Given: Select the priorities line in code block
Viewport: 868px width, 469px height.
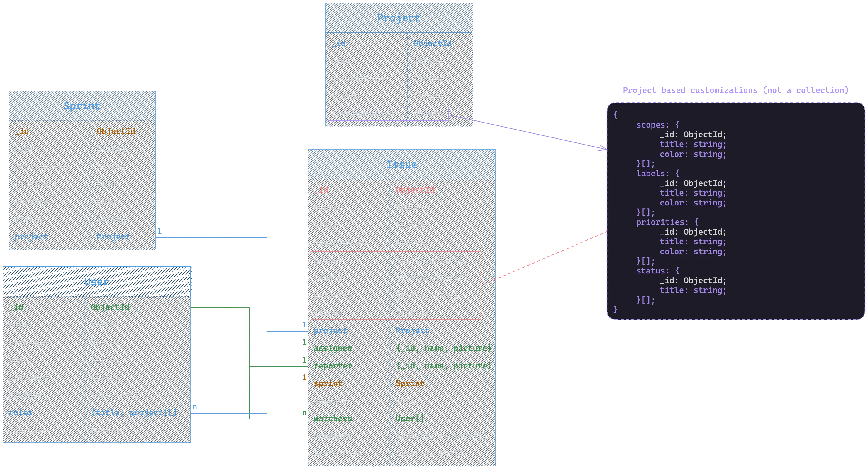Looking at the screenshot, I should 667,222.
